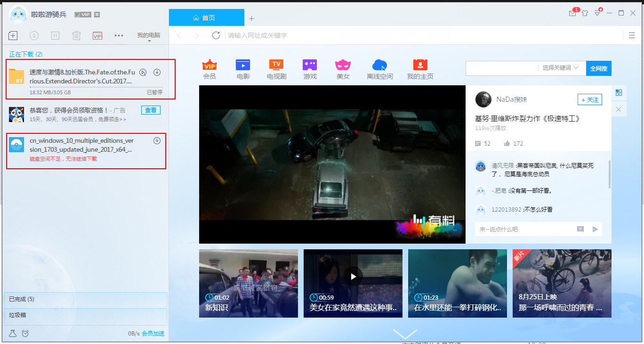Click the disc icon of cn_windows_10 task
The image size is (644, 344).
17,145
